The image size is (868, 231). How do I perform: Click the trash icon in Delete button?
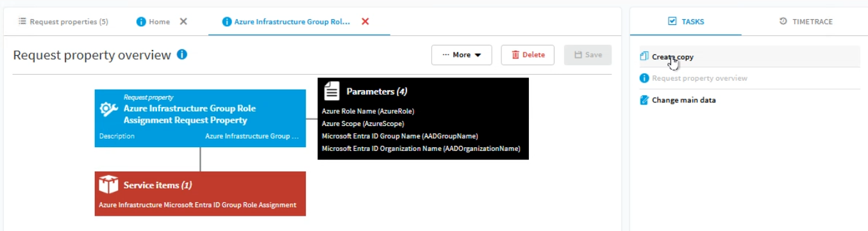(x=515, y=55)
